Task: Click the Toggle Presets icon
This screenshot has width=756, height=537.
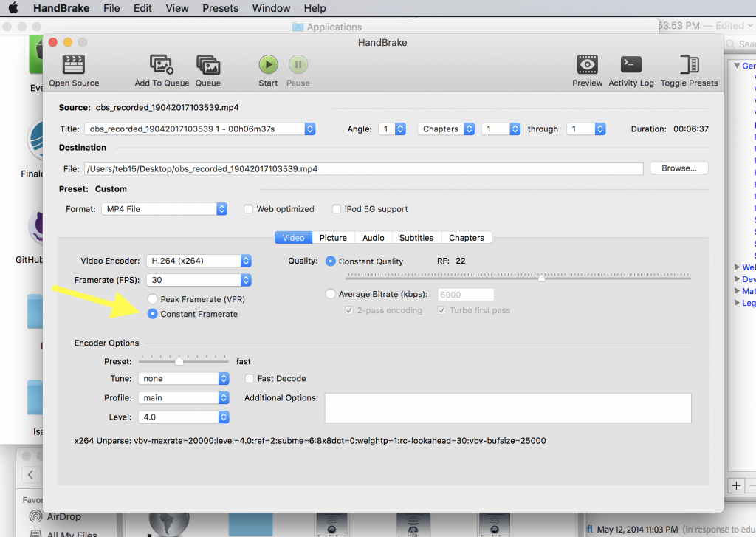Action: click(689, 65)
